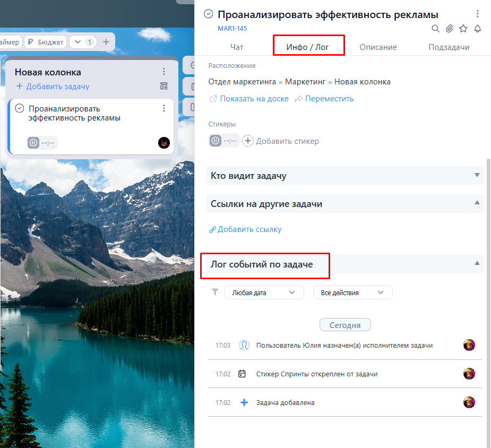Go to the Подзадачи tab

tap(449, 47)
